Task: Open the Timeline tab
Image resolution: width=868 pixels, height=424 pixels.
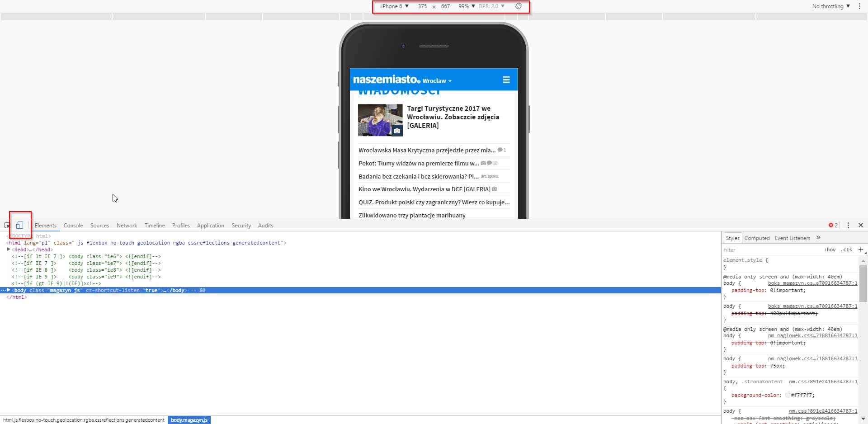Action: pos(155,226)
